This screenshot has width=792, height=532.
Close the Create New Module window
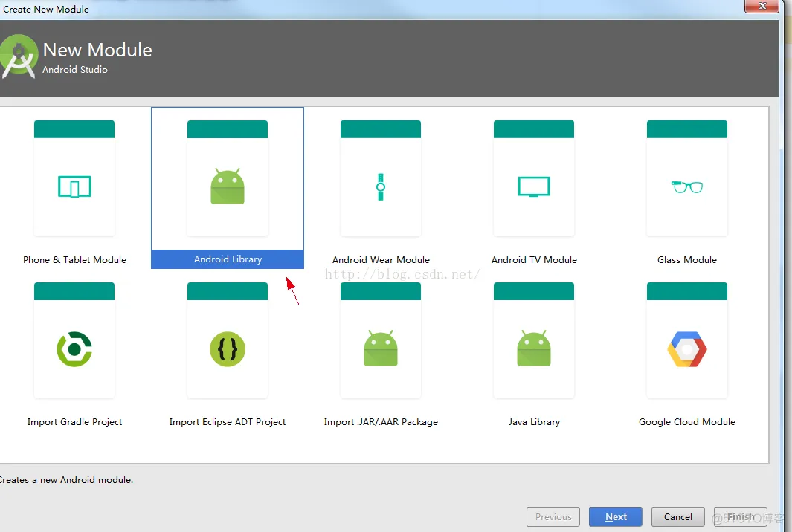click(x=762, y=6)
